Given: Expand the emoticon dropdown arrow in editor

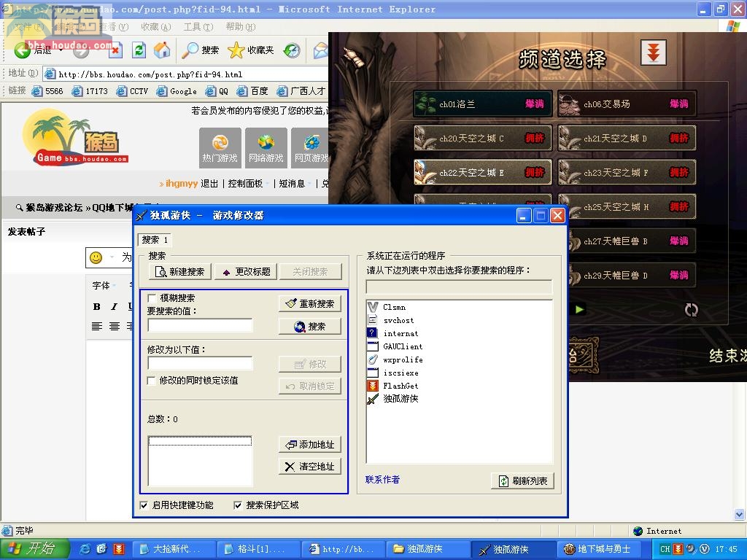Looking at the screenshot, I should pyautogui.click(x=112, y=257).
